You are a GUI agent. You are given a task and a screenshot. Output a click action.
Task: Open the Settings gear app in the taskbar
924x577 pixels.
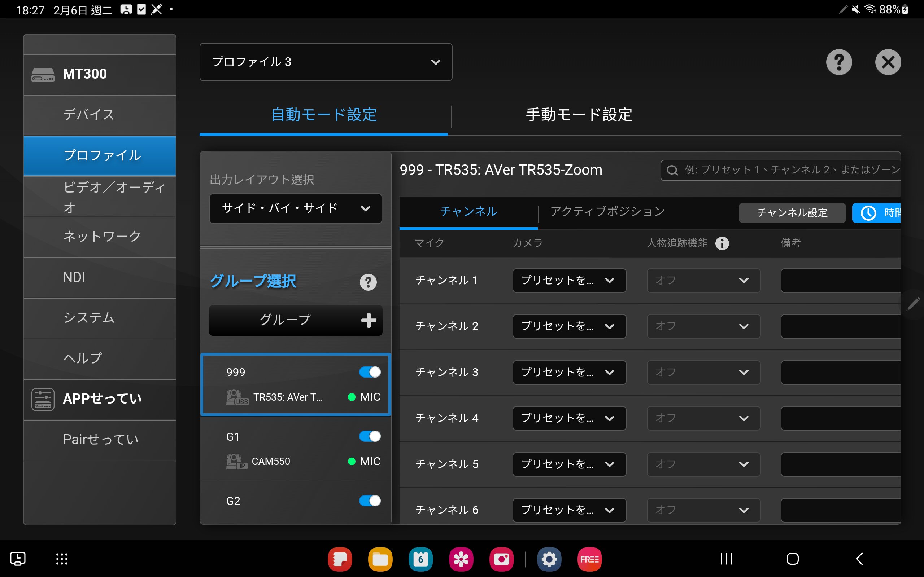(549, 559)
